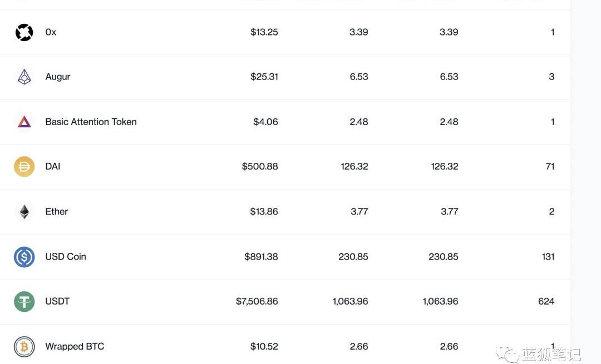Screen dimensions: 601x364
Task: Select the USDT Tether icon
Action: pyautogui.click(x=24, y=302)
